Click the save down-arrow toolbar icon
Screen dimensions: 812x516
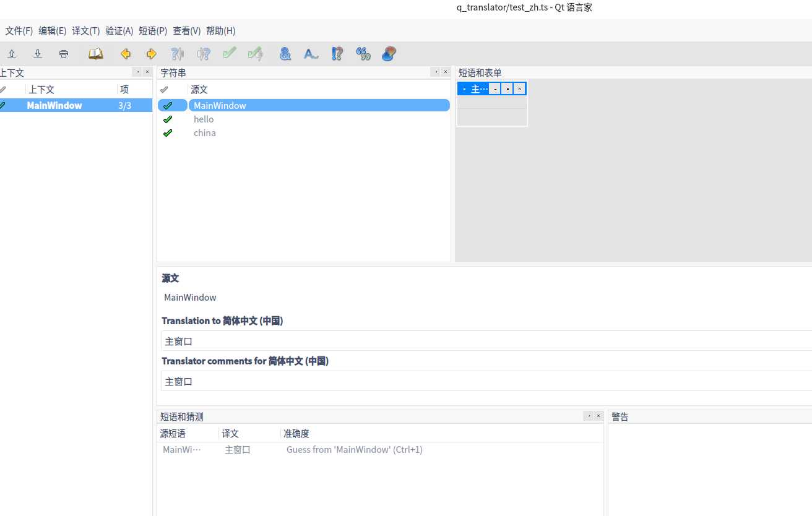click(38, 54)
